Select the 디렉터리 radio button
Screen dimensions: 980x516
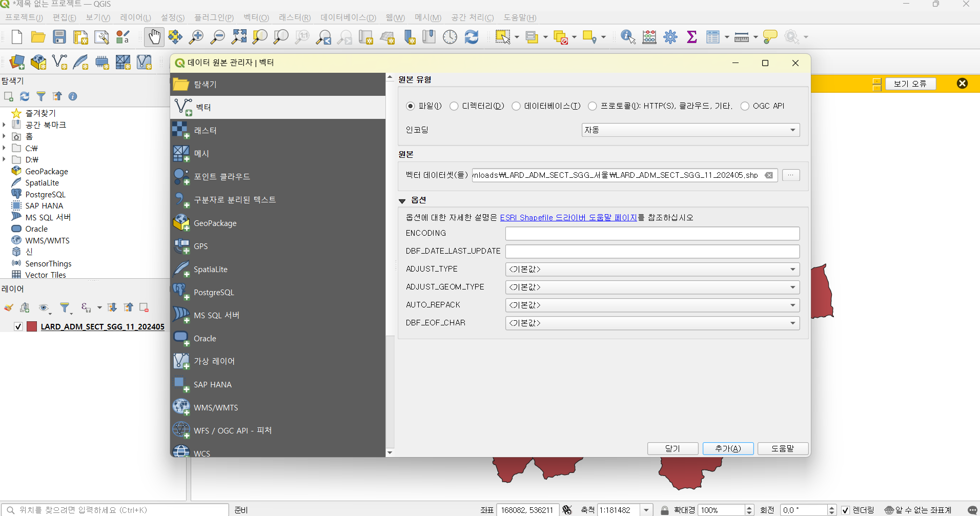(x=454, y=106)
